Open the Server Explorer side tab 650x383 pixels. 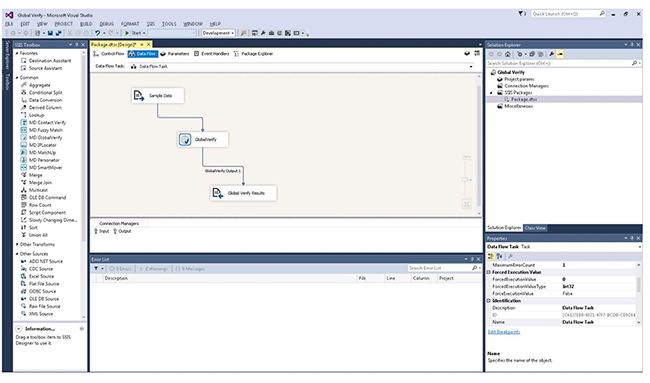[7, 56]
